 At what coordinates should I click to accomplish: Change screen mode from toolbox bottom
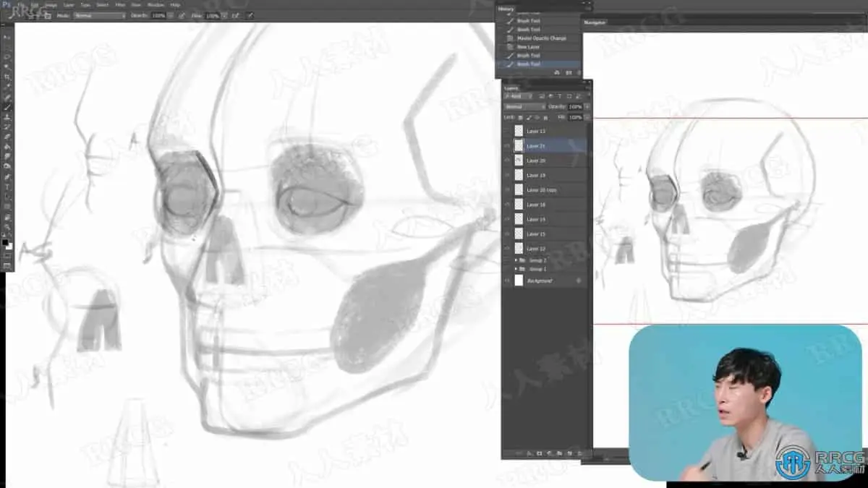point(7,265)
